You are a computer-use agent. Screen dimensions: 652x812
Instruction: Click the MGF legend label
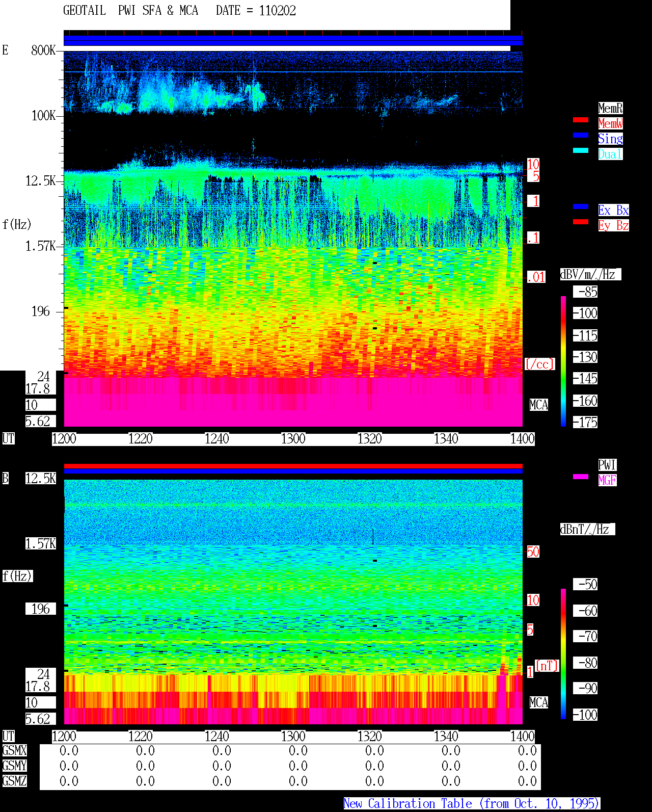tap(607, 480)
